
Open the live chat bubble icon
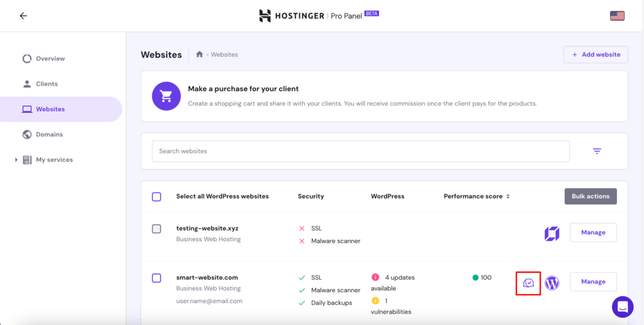(x=623, y=307)
